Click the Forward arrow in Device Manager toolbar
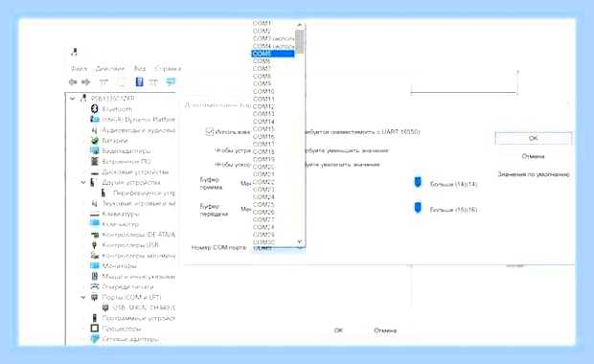Screen dimensions: 594x364 (86, 81)
